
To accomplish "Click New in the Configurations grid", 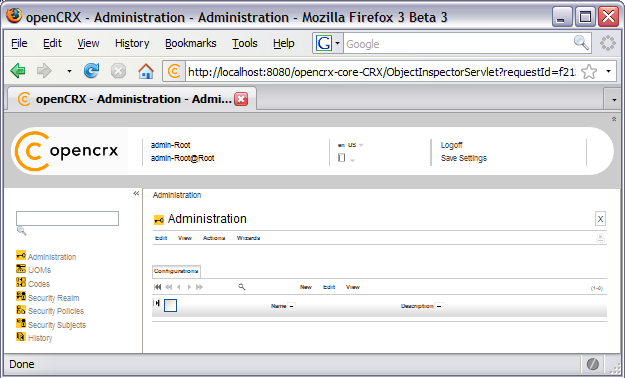I will click(x=306, y=287).
